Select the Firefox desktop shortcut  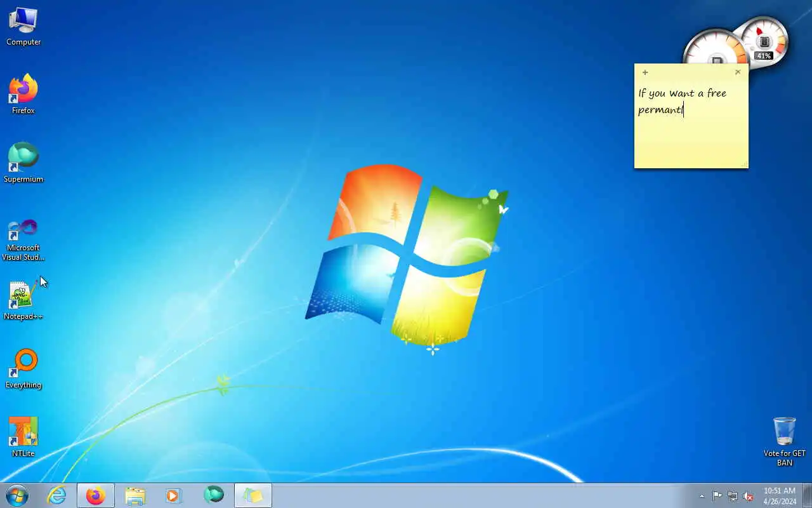[23, 95]
